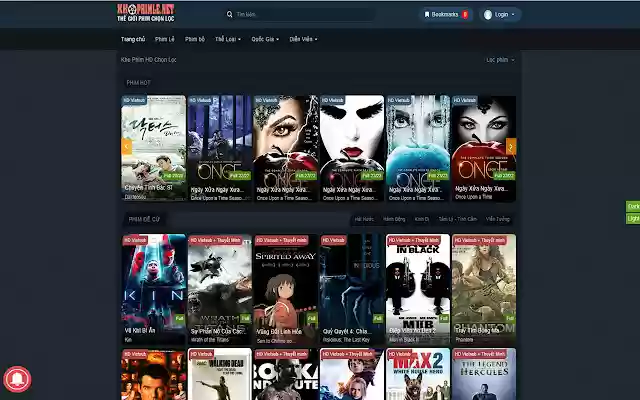Open the Kin movie poster

coord(153,289)
